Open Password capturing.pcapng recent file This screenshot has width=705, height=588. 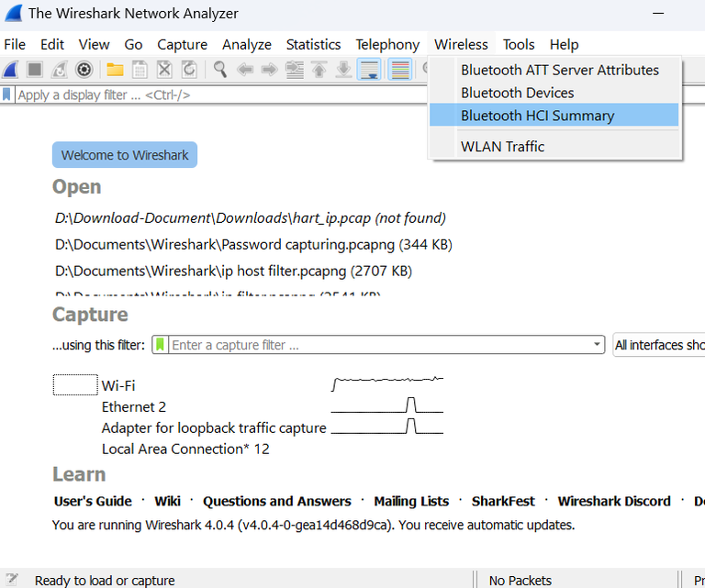(x=253, y=244)
